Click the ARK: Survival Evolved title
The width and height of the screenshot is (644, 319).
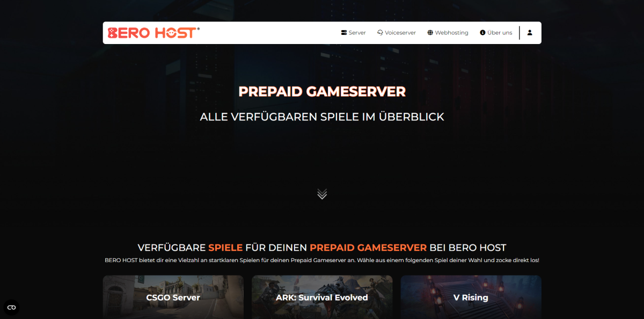coord(322,298)
